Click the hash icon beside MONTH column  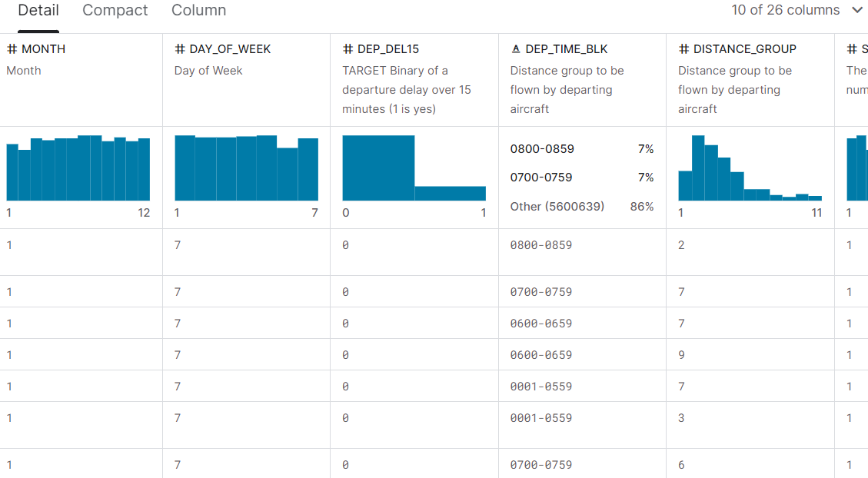12,49
